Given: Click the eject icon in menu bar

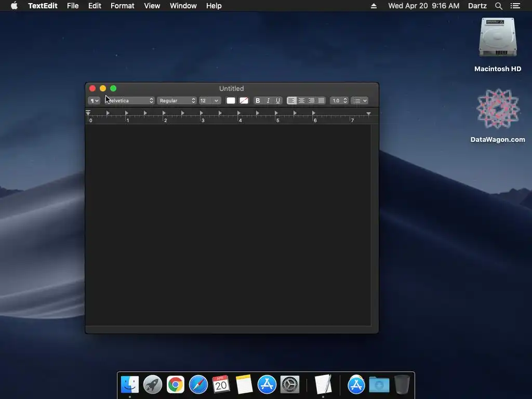Looking at the screenshot, I should tap(374, 6).
